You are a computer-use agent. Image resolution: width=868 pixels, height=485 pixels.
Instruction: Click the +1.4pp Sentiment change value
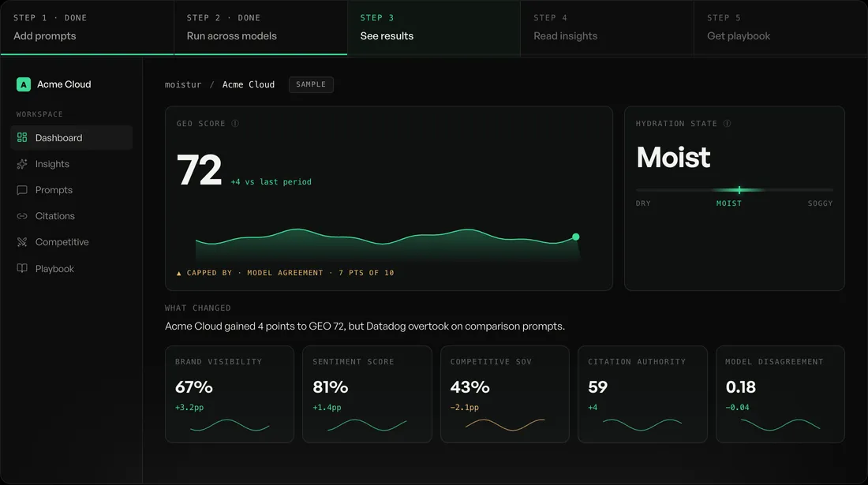(x=327, y=408)
